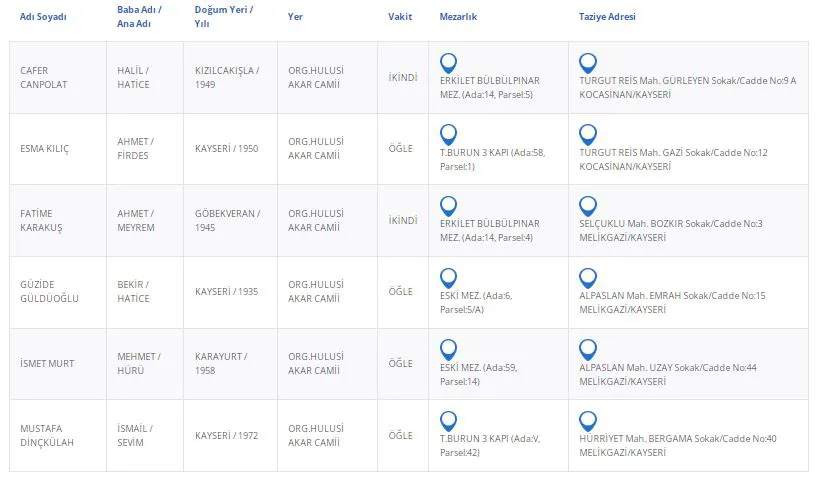This screenshot has height=489, width=825.
Task: Open condolence map pin for Mustafa Dinçkülah
Action: 588,421
